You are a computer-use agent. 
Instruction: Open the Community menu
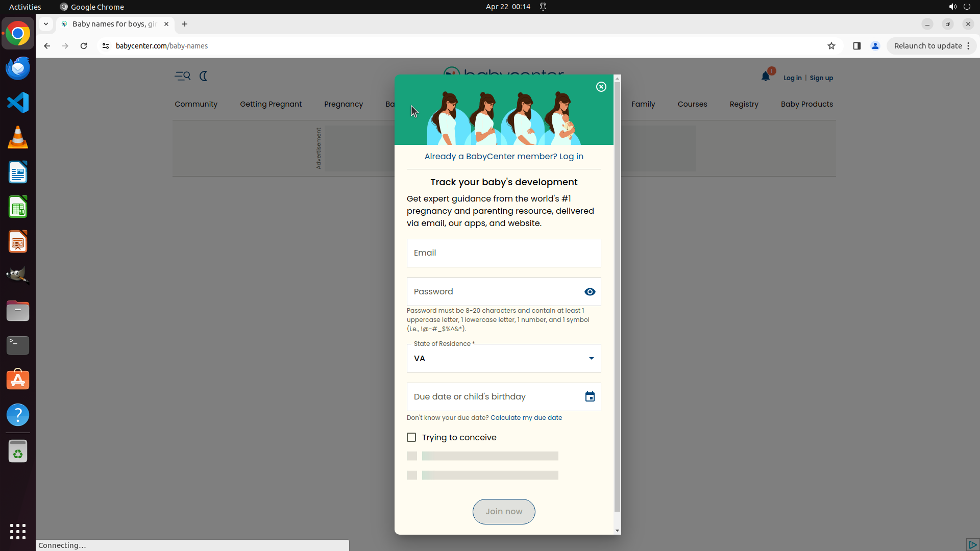pyautogui.click(x=196, y=104)
